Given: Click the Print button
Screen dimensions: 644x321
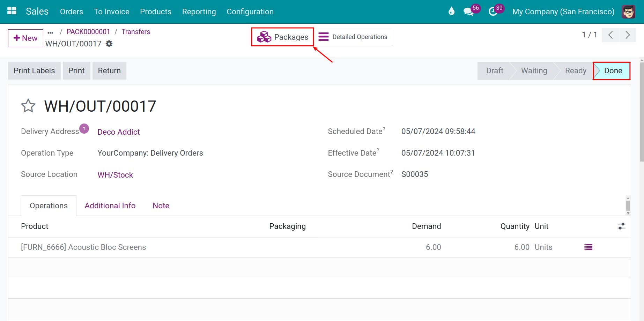Looking at the screenshot, I should click(x=76, y=70).
